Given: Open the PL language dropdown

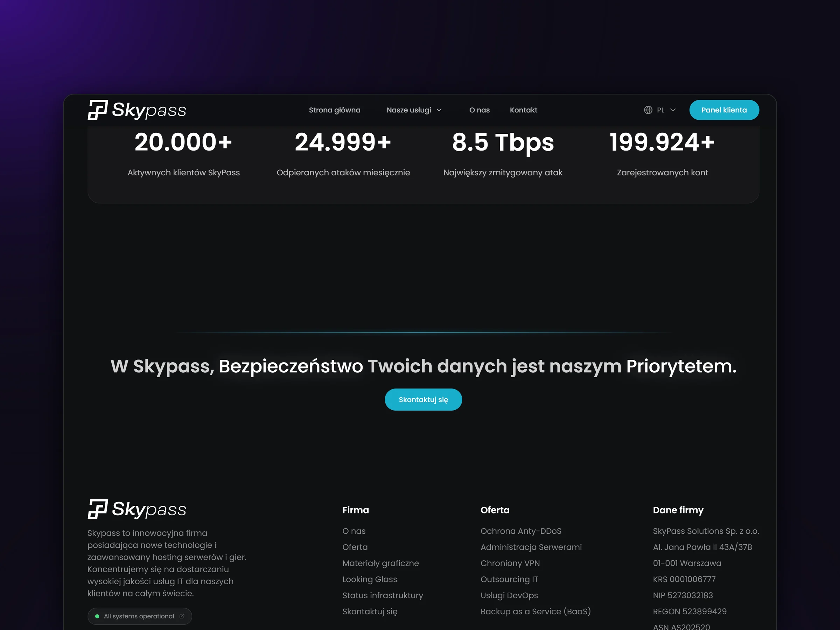Looking at the screenshot, I should [x=660, y=110].
